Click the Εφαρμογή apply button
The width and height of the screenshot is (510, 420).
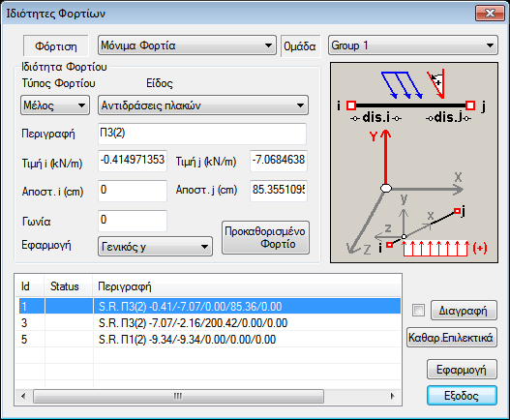click(x=462, y=370)
